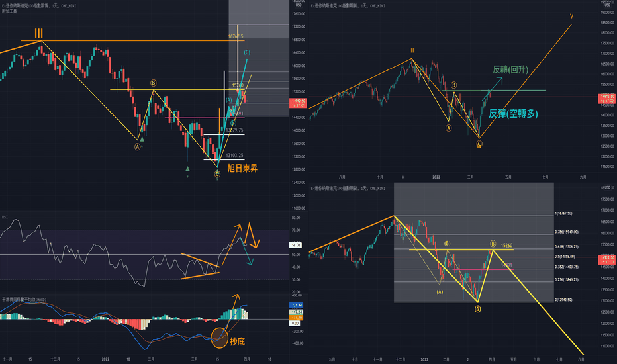The width and height of the screenshot is (617, 364).
Task: Select the (B) label in bottom-right chart
Action: 447,244
